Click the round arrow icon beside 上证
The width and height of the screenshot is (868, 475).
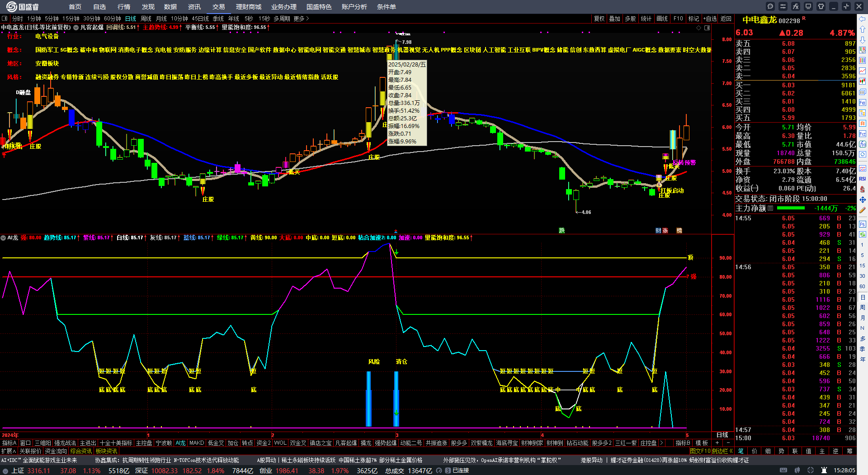pyautogui.click(x=5, y=470)
